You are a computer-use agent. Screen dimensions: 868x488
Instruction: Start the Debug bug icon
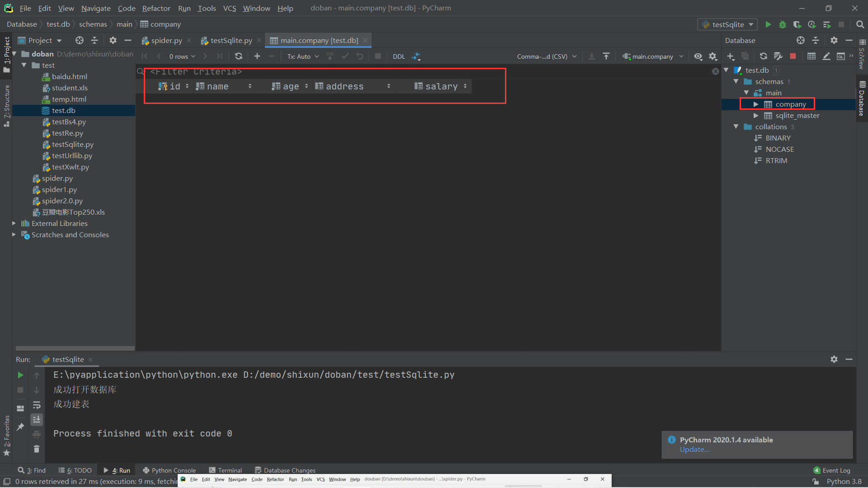pos(783,24)
